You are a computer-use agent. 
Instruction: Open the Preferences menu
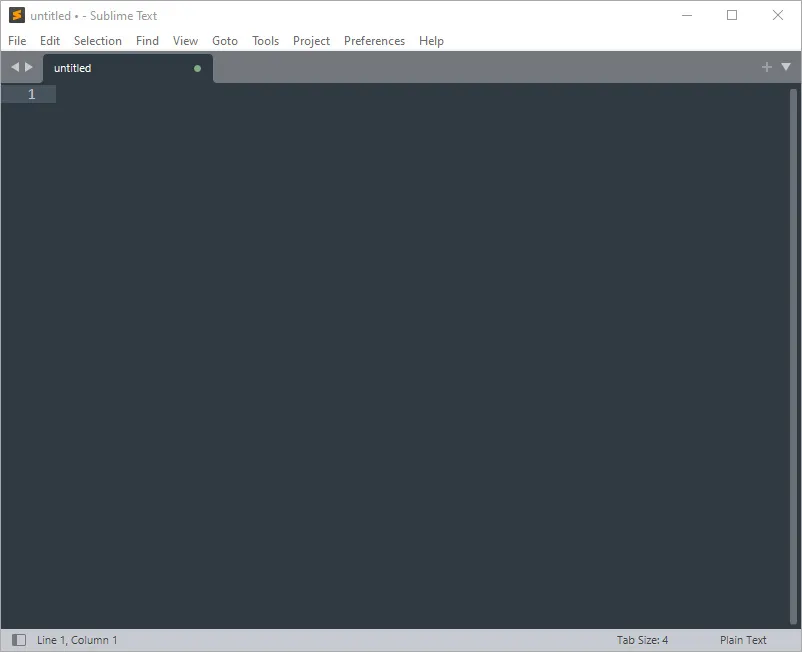click(374, 41)
